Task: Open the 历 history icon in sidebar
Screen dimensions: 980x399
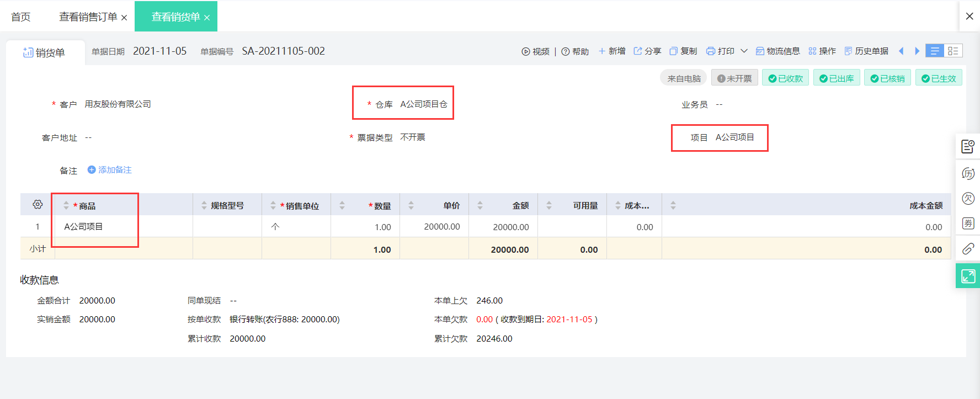Action: [968, 174]
